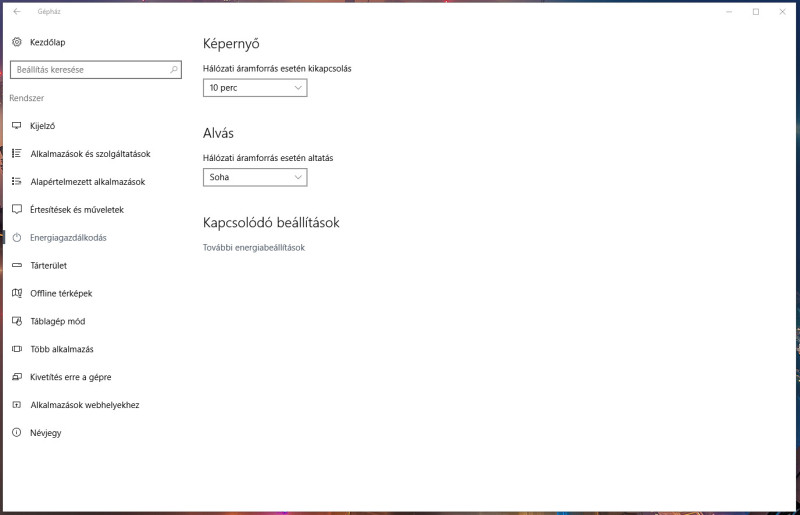
Task: Open Offline térképek settings
Action: (x=61, y=293)
